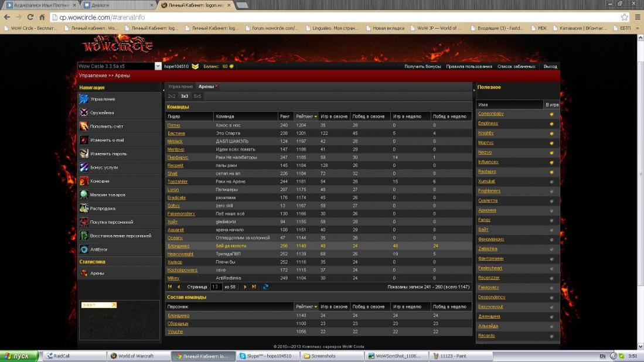Collapse the right Полезное panel arrow

tap(474, 90)
